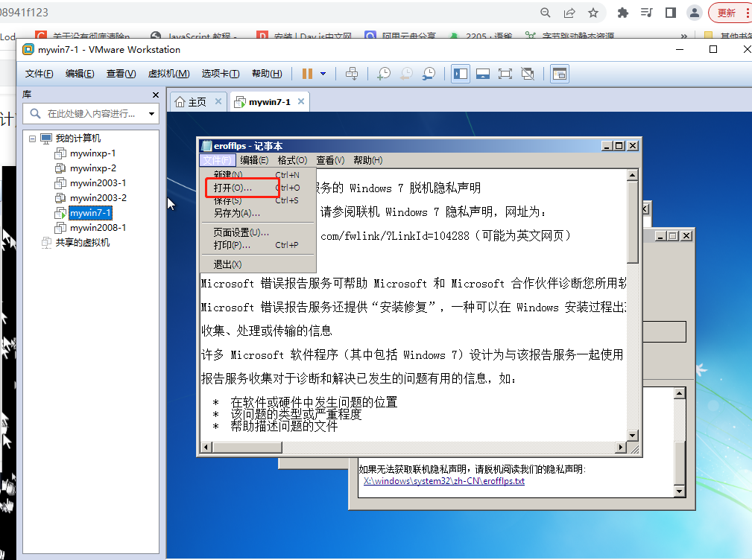This screenshot has height=560, width=752.
Task: Select mywin2003-2 in the library
Action: click(98, 198)
